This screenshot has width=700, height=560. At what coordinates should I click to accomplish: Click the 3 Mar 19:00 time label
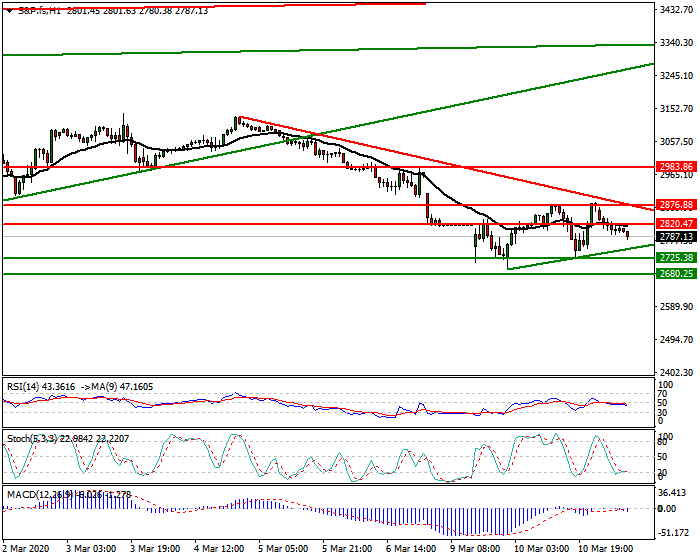point(155,548)
